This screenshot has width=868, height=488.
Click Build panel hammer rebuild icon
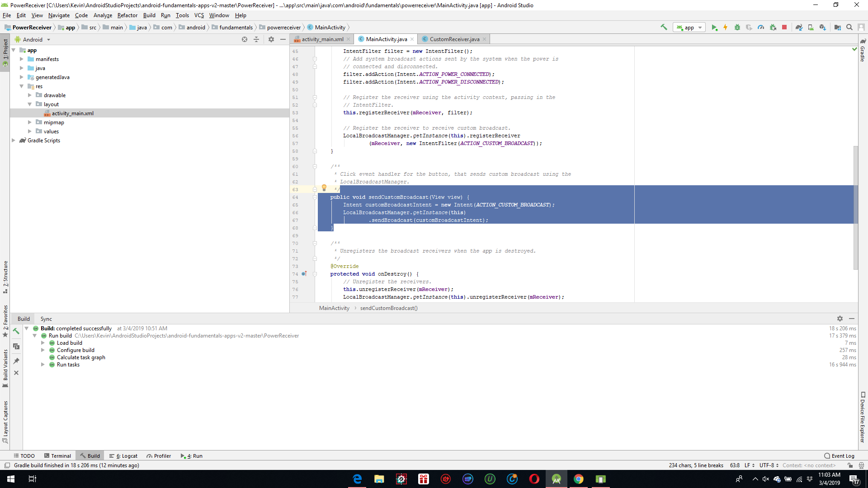point(16,331)
